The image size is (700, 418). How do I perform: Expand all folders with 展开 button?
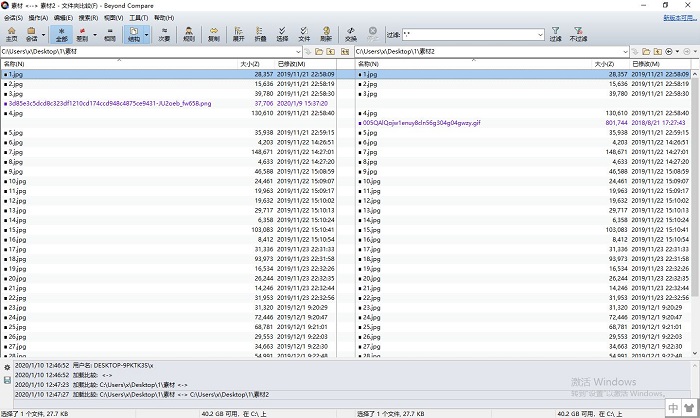coord(238,34)
